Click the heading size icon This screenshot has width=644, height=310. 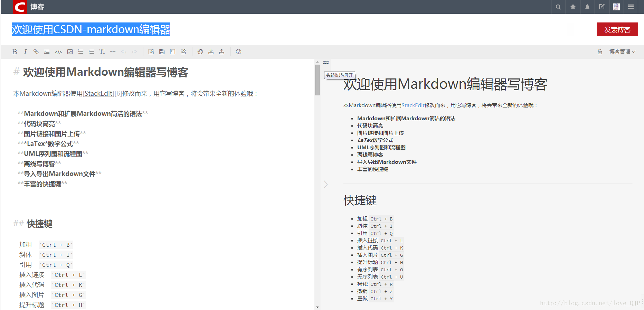pos(102,52)
